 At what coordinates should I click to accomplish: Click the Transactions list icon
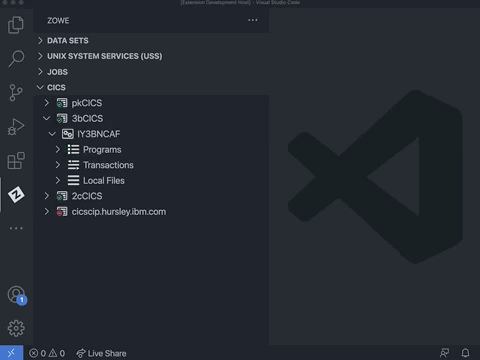coord(73,165)
